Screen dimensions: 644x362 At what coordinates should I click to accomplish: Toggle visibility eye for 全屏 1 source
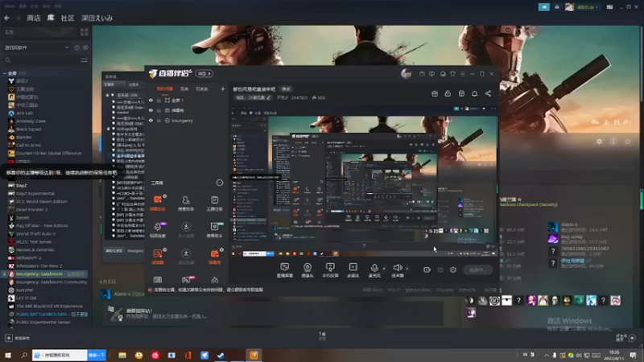coord(151,100)
